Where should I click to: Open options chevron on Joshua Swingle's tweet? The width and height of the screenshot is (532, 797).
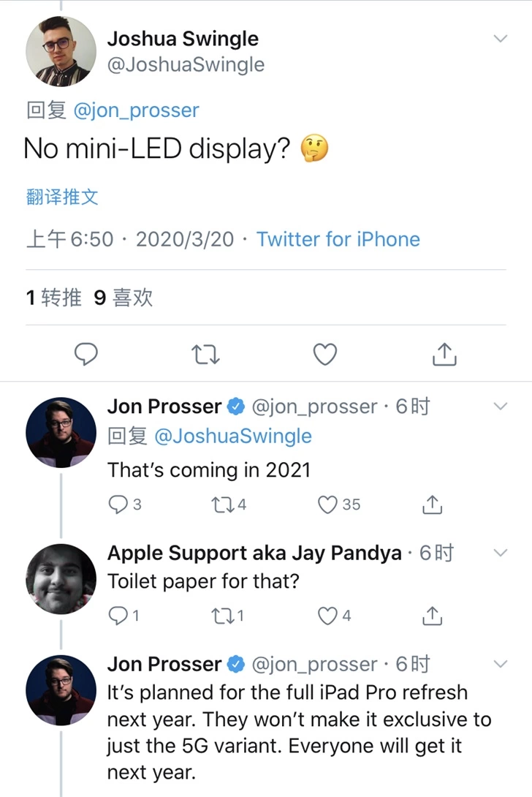(501, 39)
